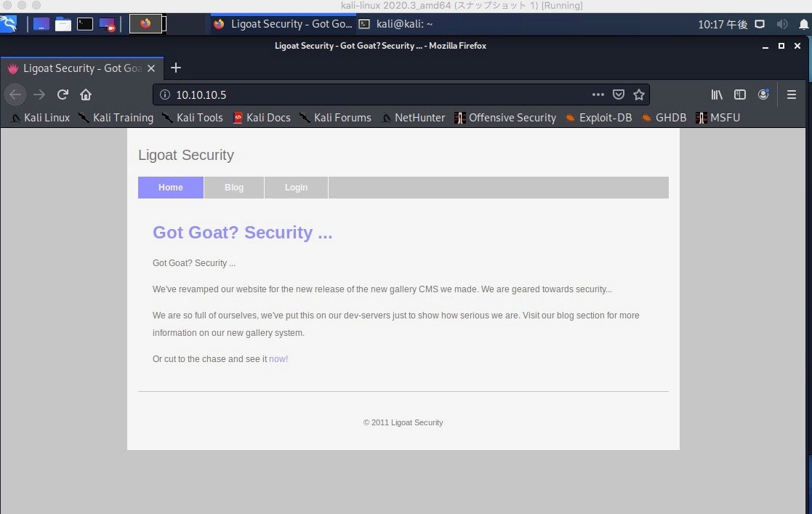Viewport: 812px width, 514px height.
Task: Go forward one page
Action: tap(39, 95)
